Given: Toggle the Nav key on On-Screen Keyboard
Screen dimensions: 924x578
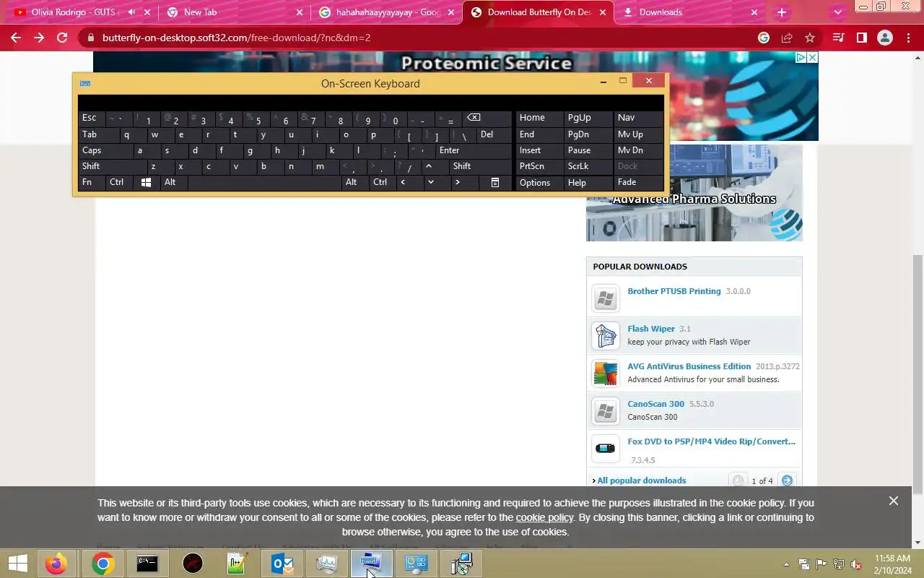Looking at the screenshot, I should coord(638,118).
